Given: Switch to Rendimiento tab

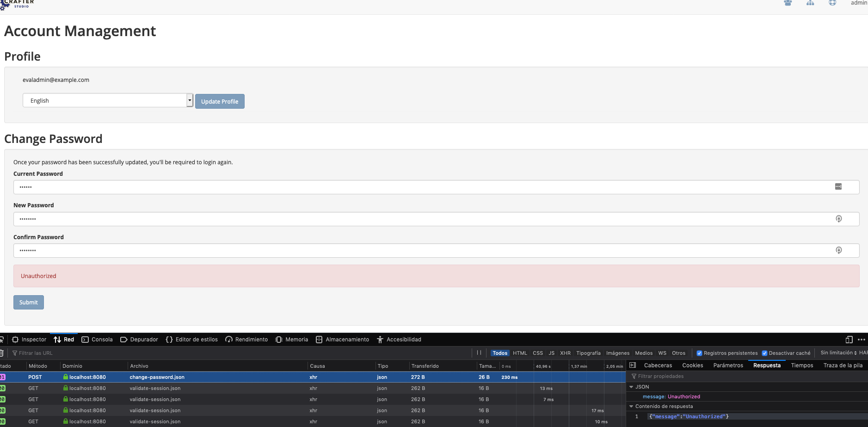Looking at the screenshot, I should 246,340.
